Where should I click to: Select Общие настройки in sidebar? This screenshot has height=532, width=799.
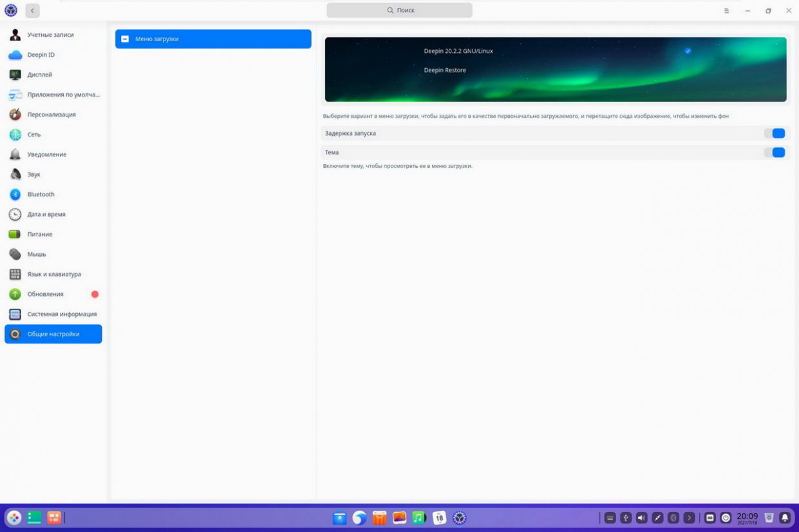53,334
